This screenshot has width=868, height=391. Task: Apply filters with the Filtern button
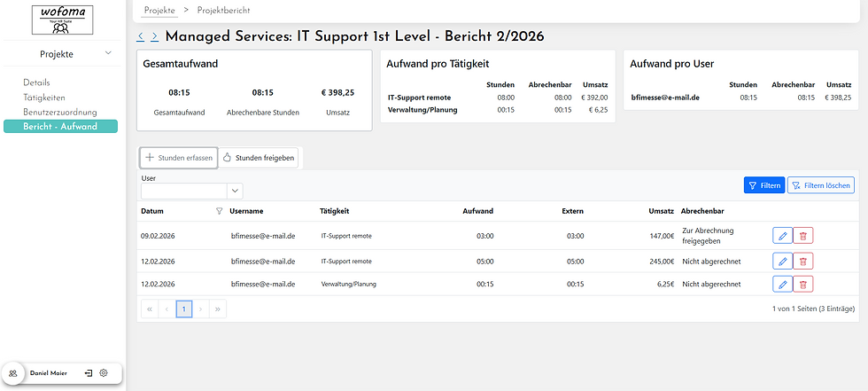click(x=763, y=185)
